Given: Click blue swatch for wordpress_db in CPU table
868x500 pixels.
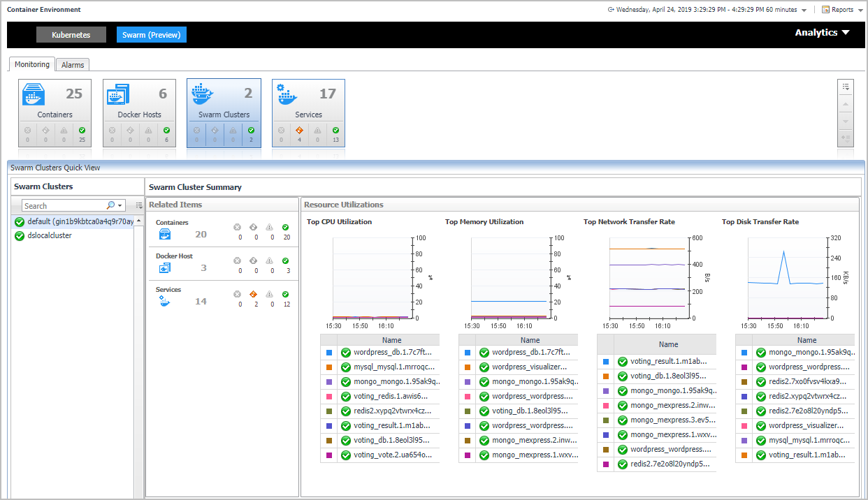Looking at the screenshot, I should (328, 353).
